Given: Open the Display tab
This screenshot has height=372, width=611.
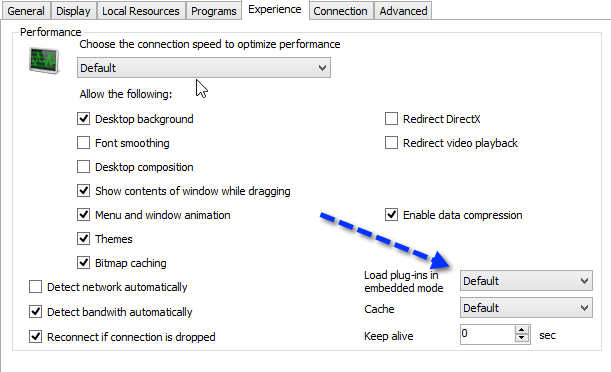Looking at the screenshot, I should [73, 11].
